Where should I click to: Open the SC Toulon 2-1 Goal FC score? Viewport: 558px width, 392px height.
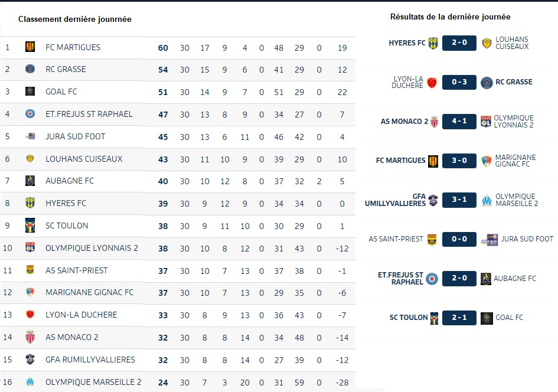[459, 318]
